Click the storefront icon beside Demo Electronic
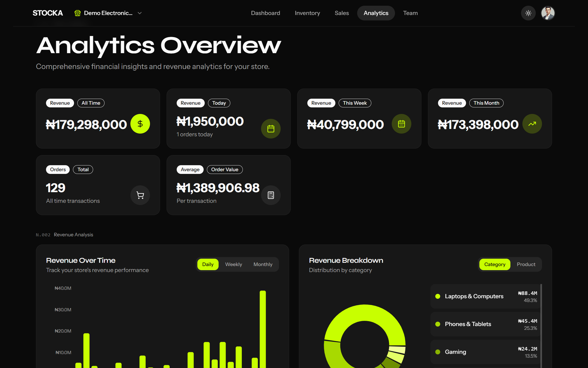This screenshot has height=368, width=588. 78,13
